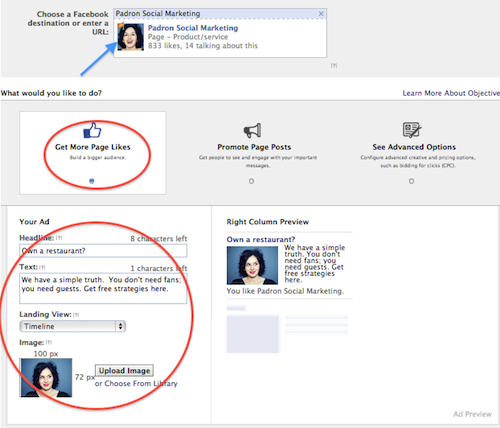The image size is (500, 428).
Task: Click the Upload Image button
Action: point(124,370)
